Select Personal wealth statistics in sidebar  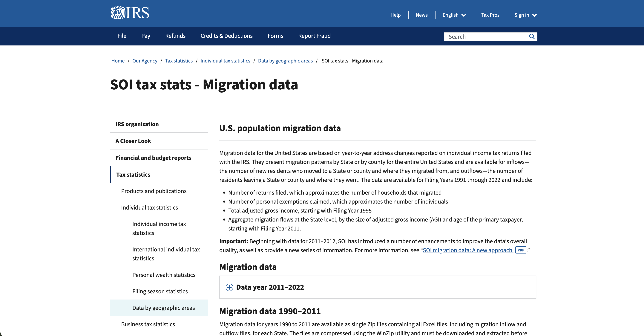164,275
